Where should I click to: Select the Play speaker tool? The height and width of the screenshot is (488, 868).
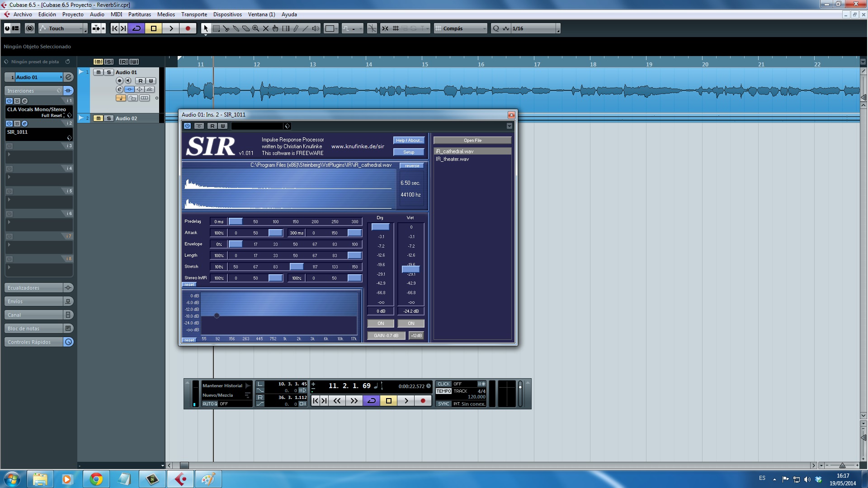coord(316,28)
